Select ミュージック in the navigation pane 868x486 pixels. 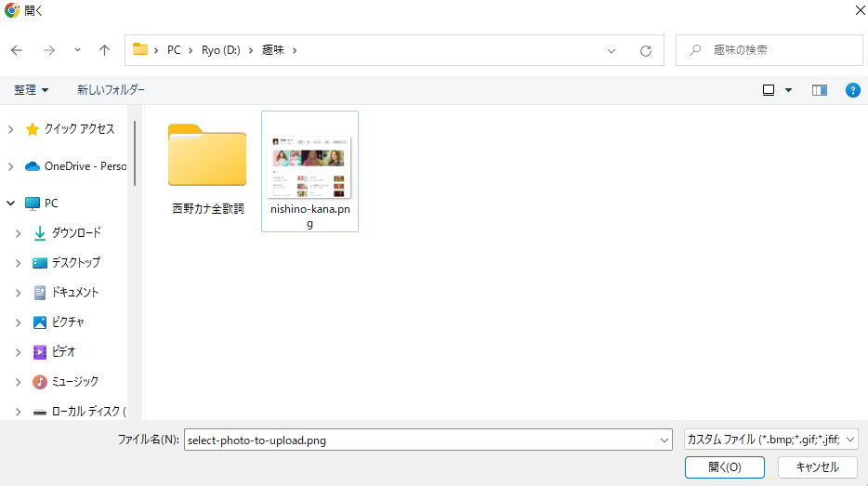(74, 382)
